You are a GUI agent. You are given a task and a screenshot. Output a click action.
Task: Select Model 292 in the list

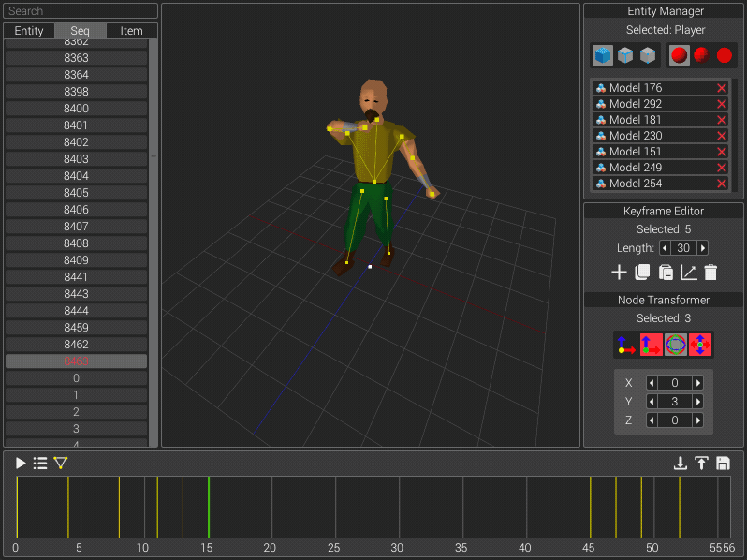click(660, 104)
